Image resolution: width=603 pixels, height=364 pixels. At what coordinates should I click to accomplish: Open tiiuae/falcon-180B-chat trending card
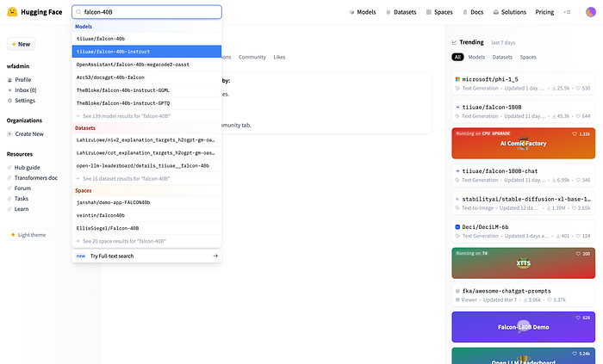524,175
